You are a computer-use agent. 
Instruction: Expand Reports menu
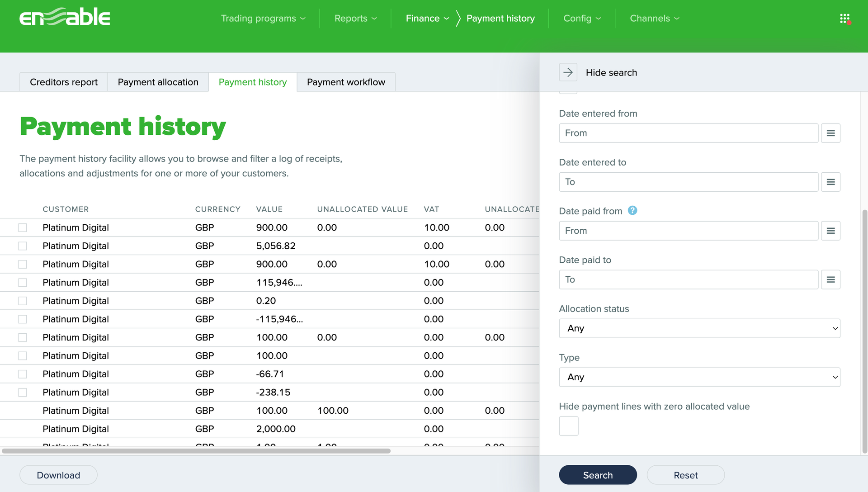355,19
